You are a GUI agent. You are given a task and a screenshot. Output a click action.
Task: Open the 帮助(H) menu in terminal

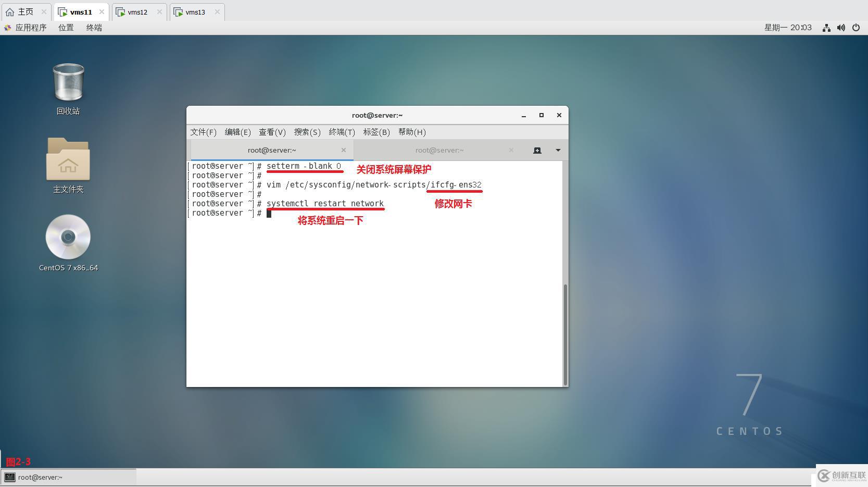point(412,132)
